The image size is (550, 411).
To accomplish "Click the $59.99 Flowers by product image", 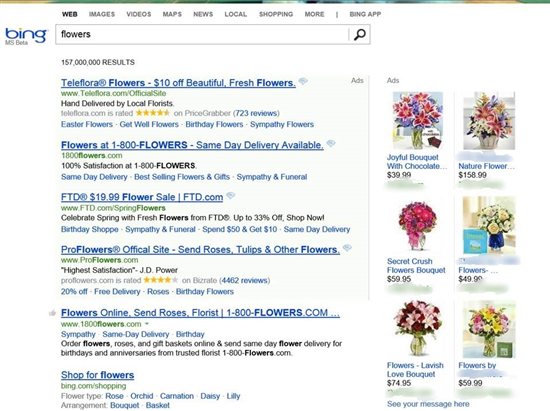I will point(489,329).
